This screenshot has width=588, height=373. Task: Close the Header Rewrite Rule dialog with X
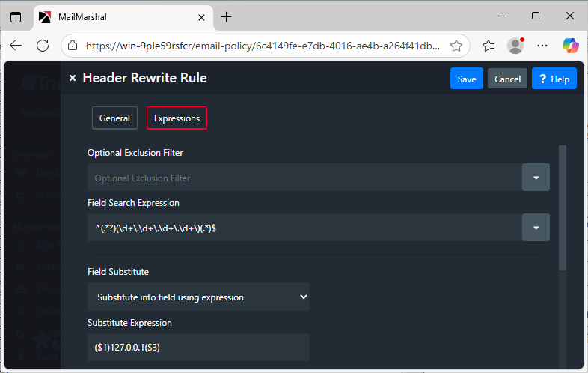[73, 78]
